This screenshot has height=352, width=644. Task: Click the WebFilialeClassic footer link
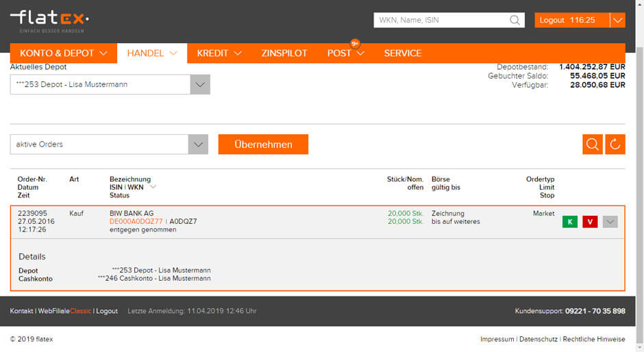[64, 311]
